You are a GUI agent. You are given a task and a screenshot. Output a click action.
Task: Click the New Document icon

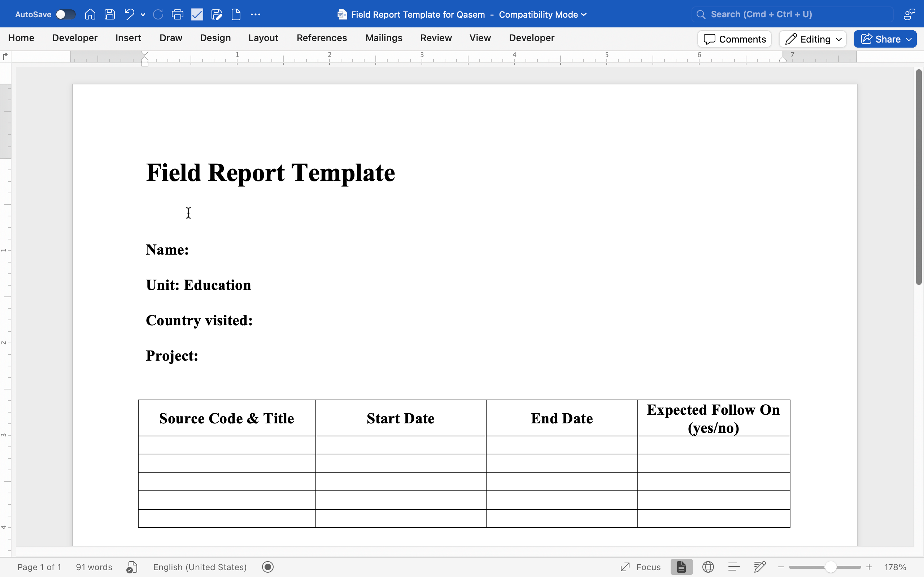coord(236,14)
